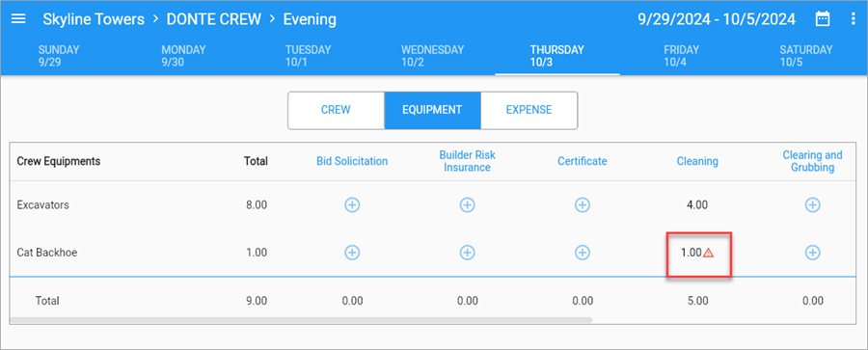This screenshot has width=868, height=350.
Task: Add Excavators hours for Builder Risk Insurance
Action: point(467,205)
